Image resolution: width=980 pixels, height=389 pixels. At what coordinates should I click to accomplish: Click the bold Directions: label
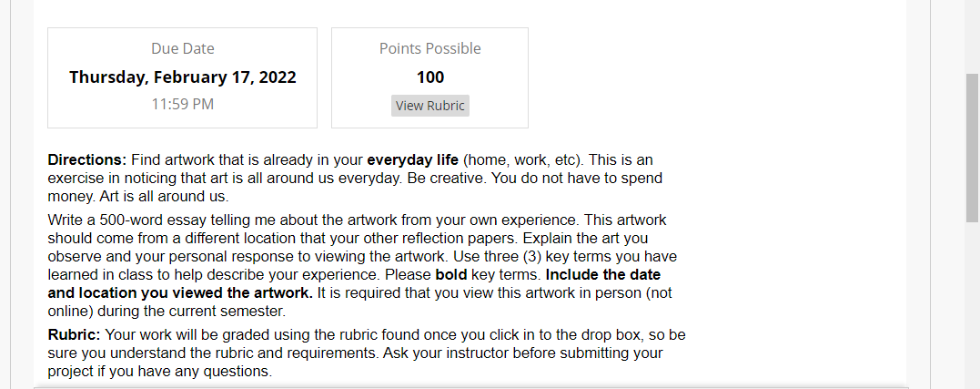pyautogui.click(x=87, y=159)
